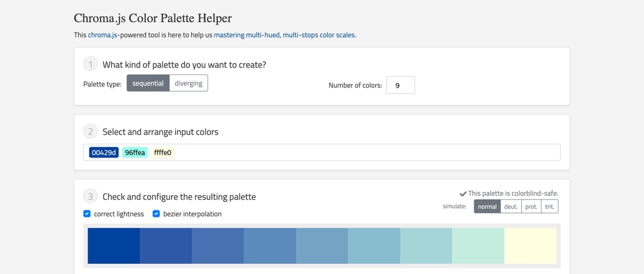Open mastering multi-hued, multi-stops color scales link
Viewport: 644px width, 274px height.
click(284, 35)
